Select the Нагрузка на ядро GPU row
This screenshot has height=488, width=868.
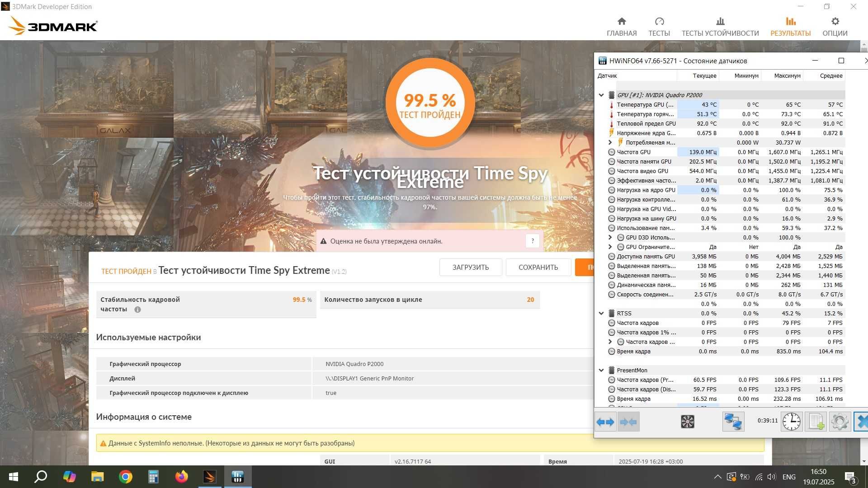(726, 190)
